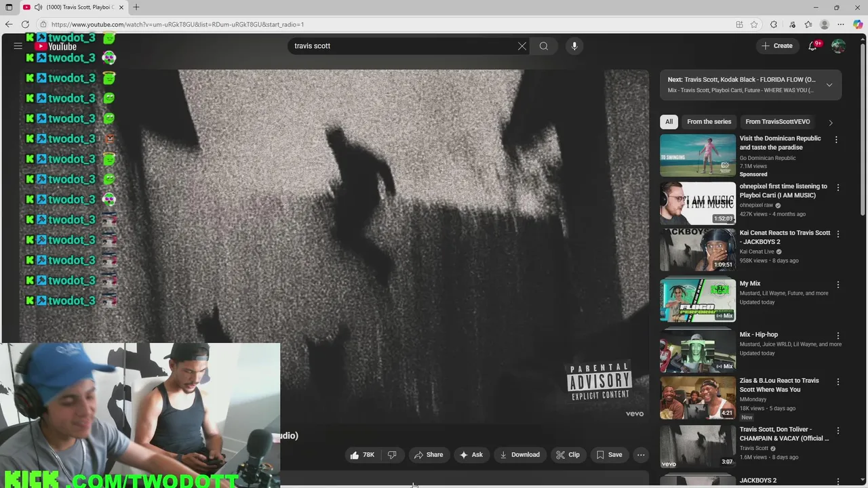Viewport: 868px width, 488px height.
Task: Open the My Mix thumbnail
Action: (698, 300)
